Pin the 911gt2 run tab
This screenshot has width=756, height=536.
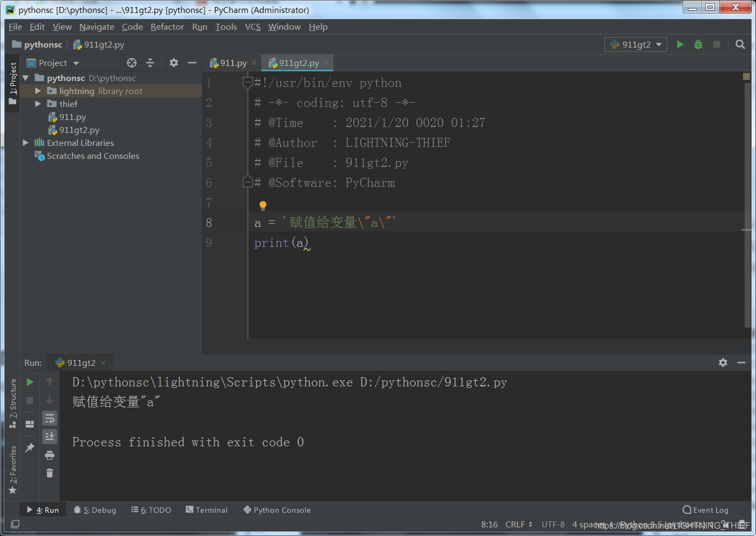click(x=30, y=447)
